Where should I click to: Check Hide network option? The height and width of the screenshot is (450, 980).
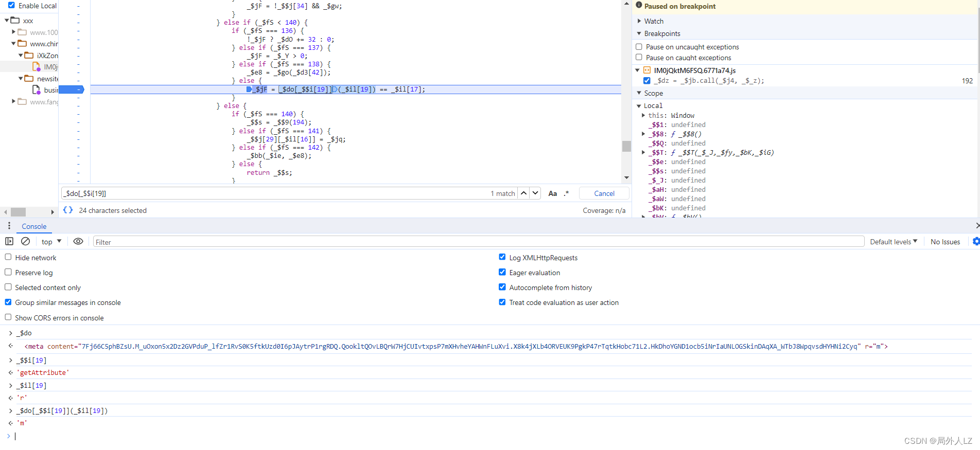(x=8, y=257)
